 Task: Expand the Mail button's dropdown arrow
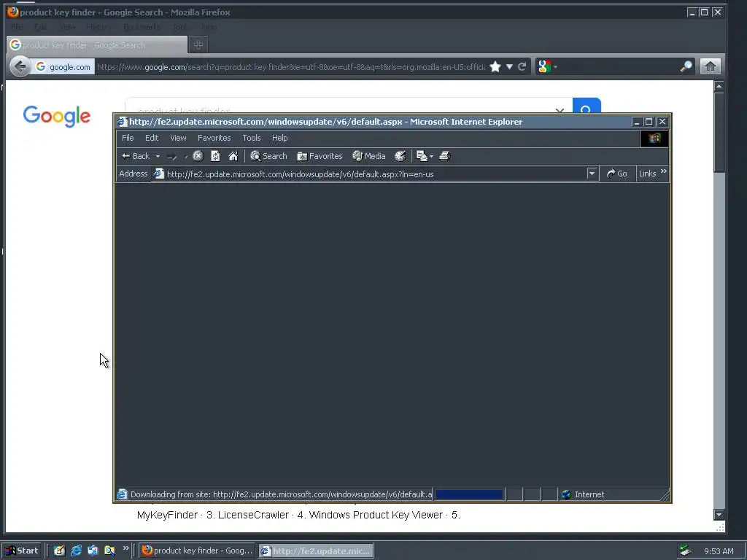pyautogui.click(x=432, y=156)
